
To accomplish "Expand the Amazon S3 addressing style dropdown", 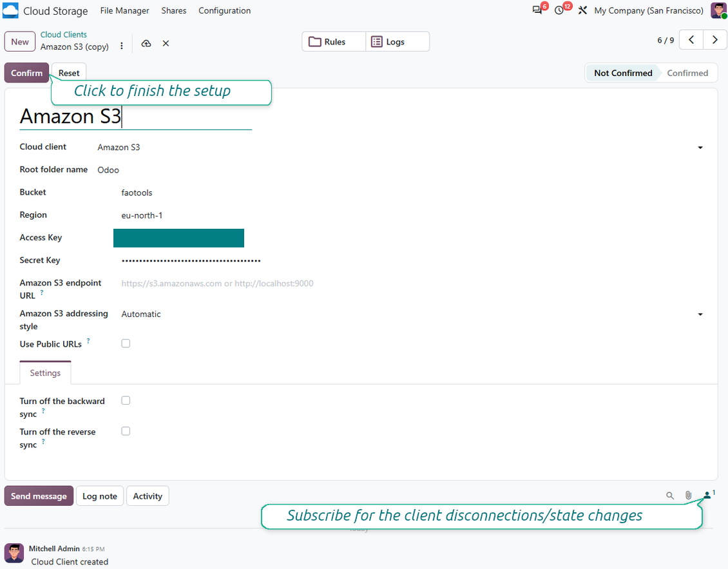I will click(700, 314).
